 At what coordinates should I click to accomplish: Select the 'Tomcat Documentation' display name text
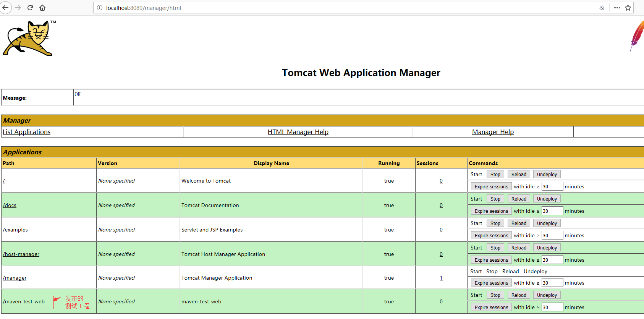210,205
